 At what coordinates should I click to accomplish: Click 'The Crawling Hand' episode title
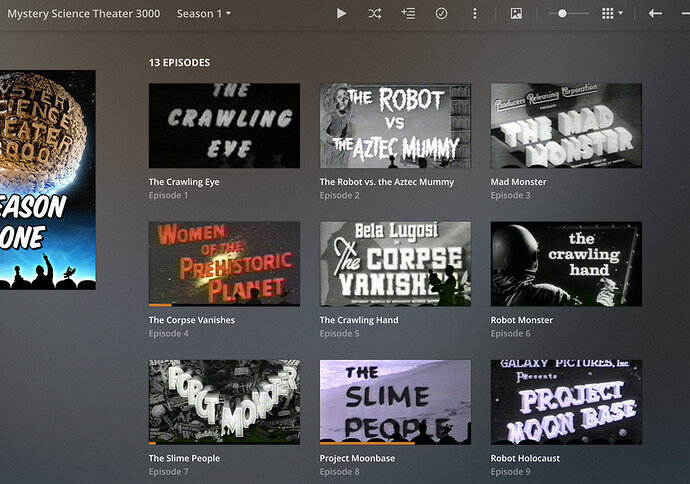[x=359, y=320]
